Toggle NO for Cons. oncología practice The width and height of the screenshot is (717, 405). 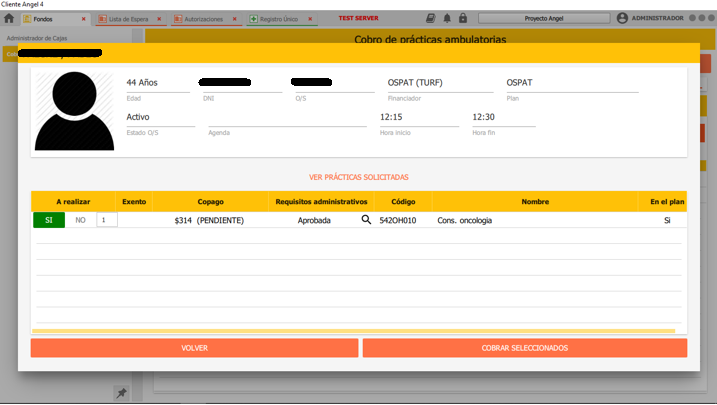[x=80, y=220]
